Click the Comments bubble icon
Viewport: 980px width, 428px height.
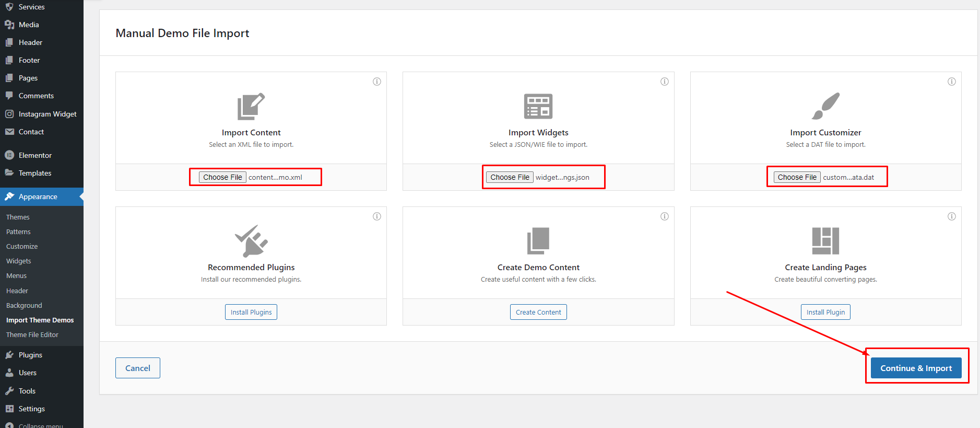pos(9,96)
